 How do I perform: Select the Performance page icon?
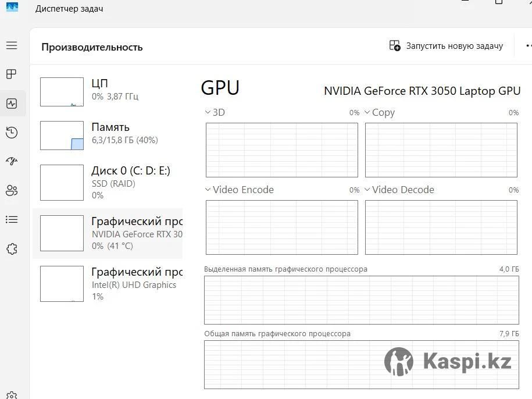pyautogui.click(x=12, y=104)
